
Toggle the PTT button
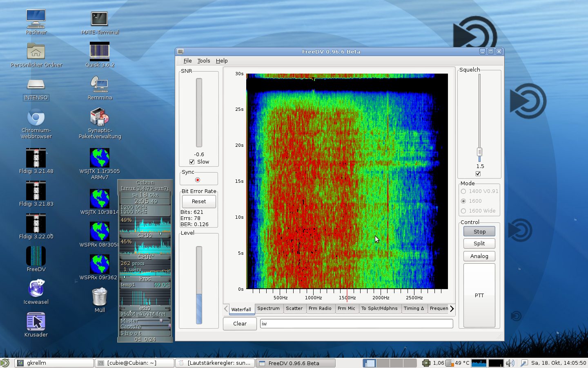479,295
